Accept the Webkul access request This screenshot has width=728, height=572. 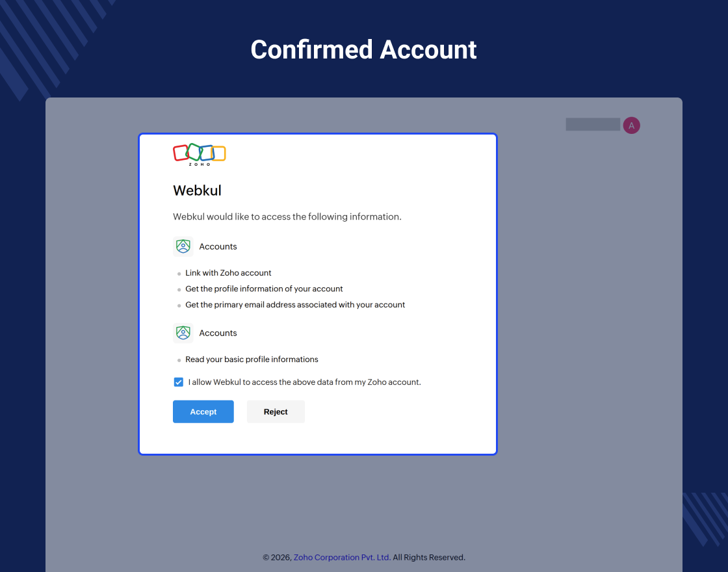click(203, 412)
